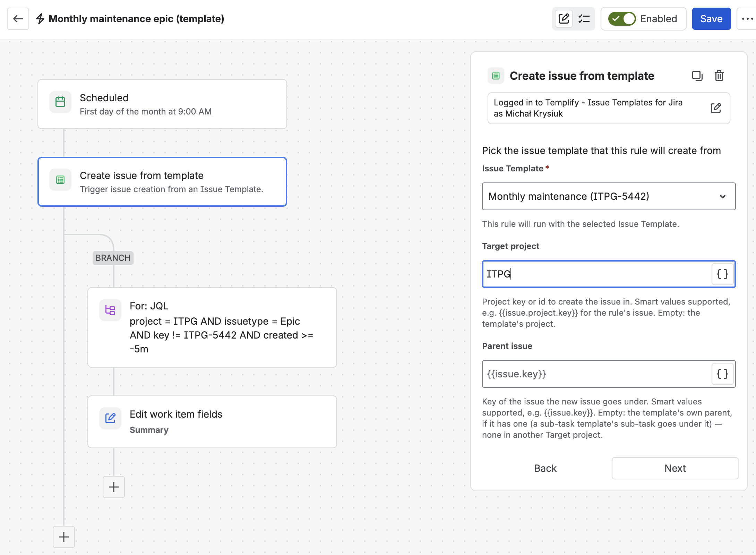Insert smart value in Target project field
This screenshot has height=555, width=756.
[722, 274]
